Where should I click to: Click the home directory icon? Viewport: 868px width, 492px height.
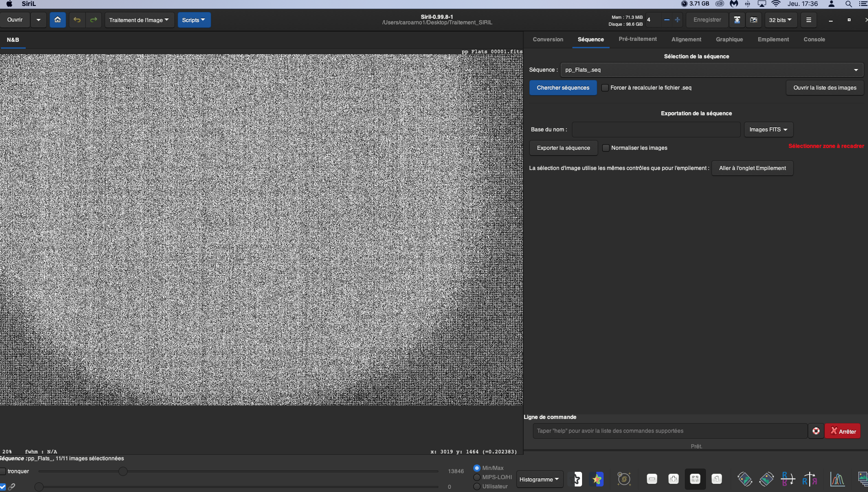[x=57, y=20]
